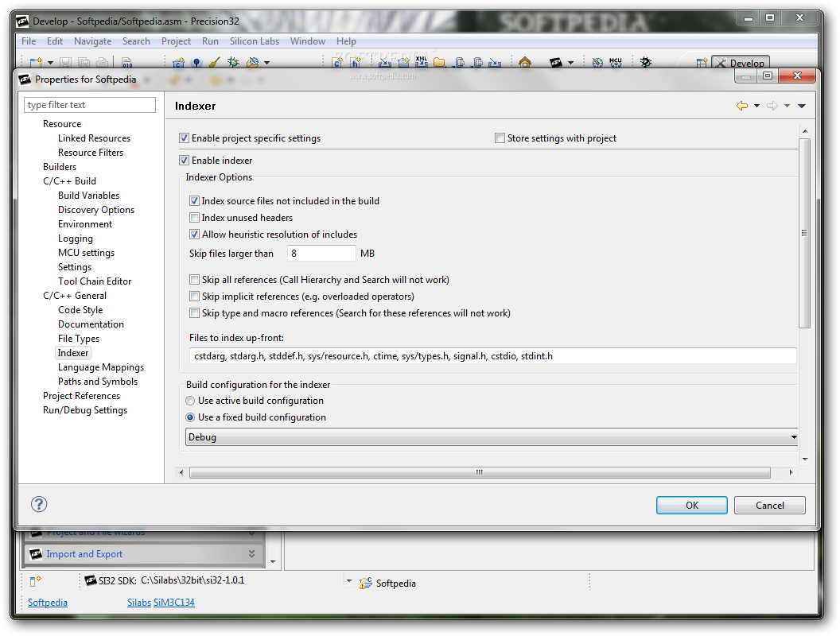Viewport: 840px width, 636px height.
Task: Open dropdown arrow below Import and Export panel
Action: pos(273,561)
